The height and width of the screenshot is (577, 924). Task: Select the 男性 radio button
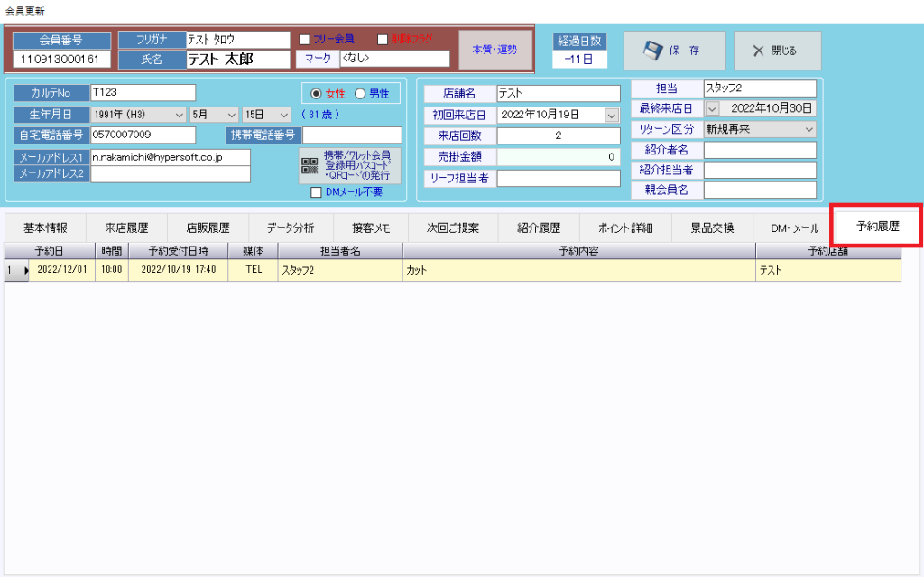point(360,93)
